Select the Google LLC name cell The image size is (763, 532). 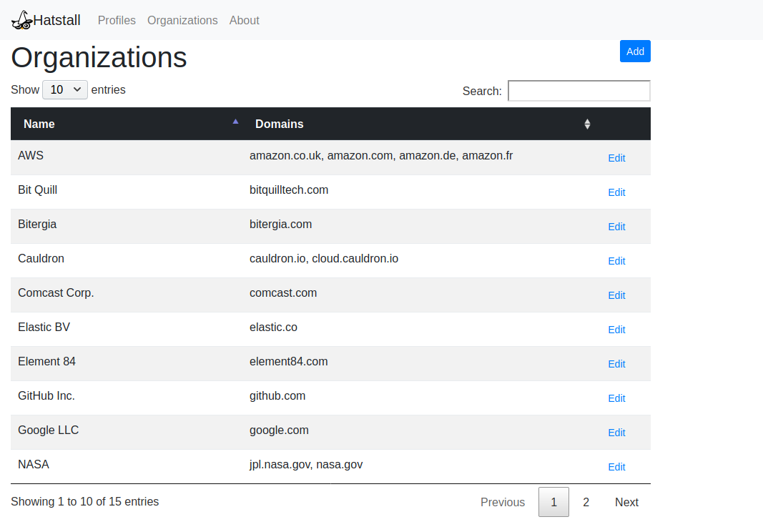127,432
